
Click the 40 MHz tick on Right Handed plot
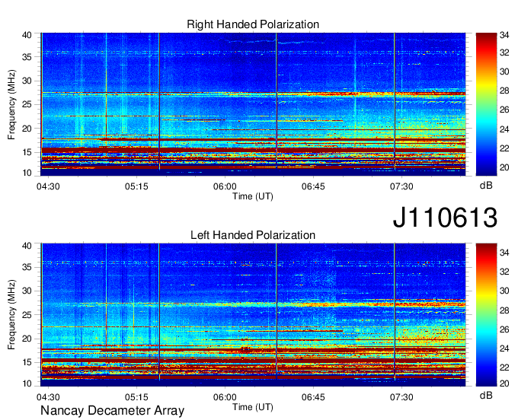(x=27, y=35)
